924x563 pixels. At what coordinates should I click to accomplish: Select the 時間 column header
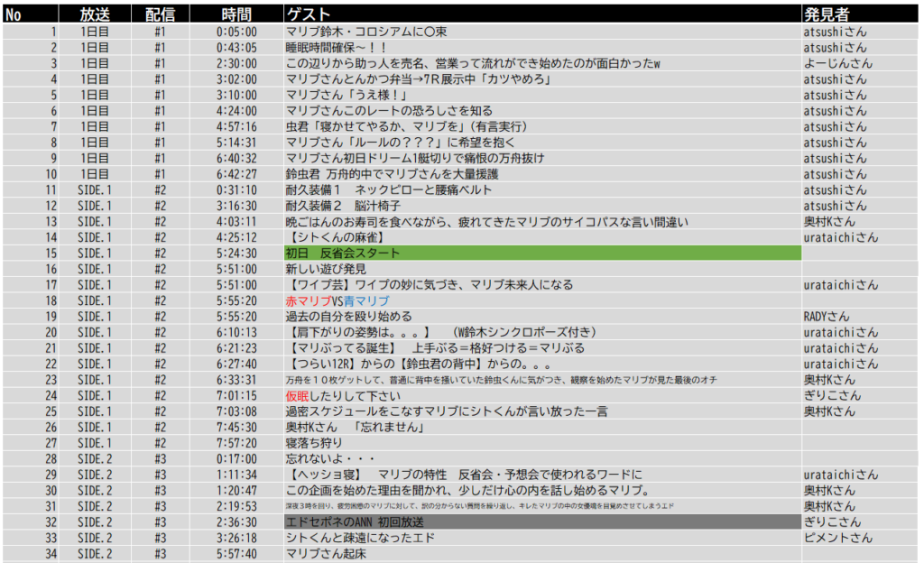(x=236, y=14)
